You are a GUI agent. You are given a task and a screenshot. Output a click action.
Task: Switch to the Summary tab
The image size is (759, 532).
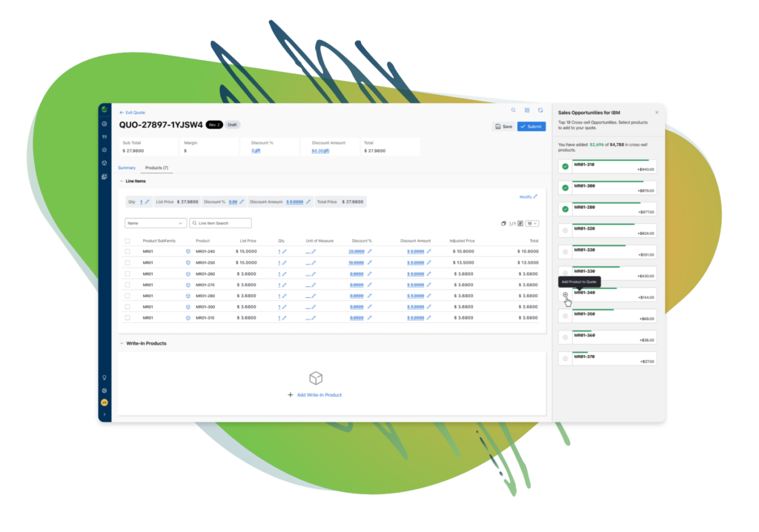pos(127,167)
